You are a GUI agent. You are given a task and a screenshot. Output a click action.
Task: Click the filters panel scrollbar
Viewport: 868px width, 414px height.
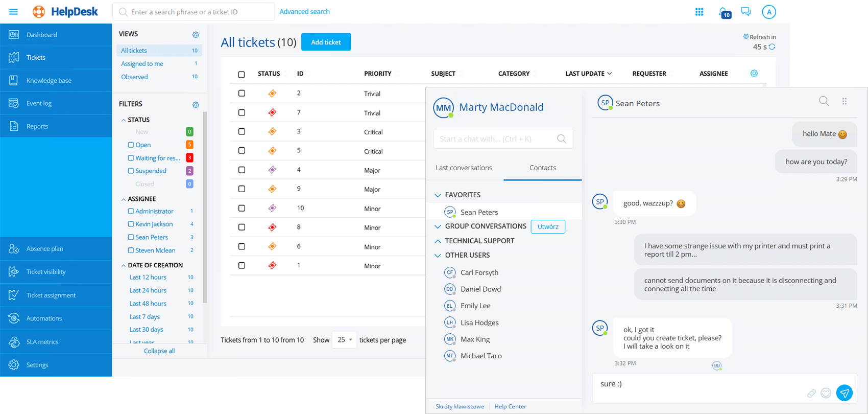click(x=205, y=207)
